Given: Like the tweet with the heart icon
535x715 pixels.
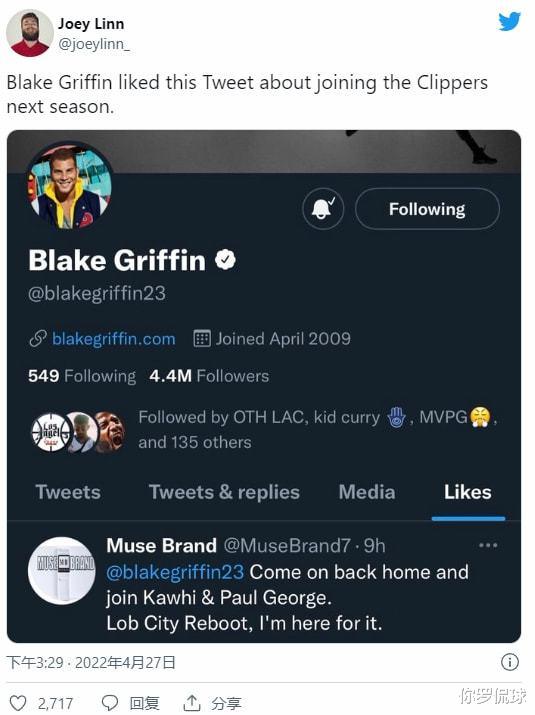Looking at the screenshot, I should point(18,703).
